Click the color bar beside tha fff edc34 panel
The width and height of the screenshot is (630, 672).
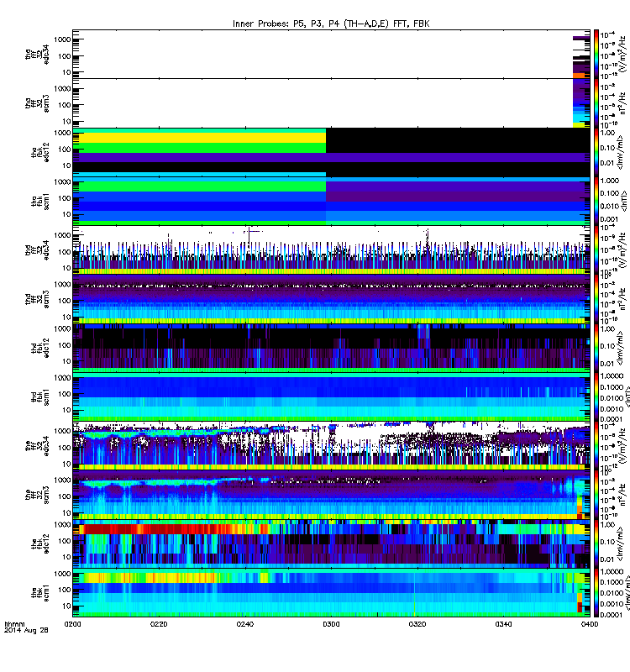pos(596,55)
